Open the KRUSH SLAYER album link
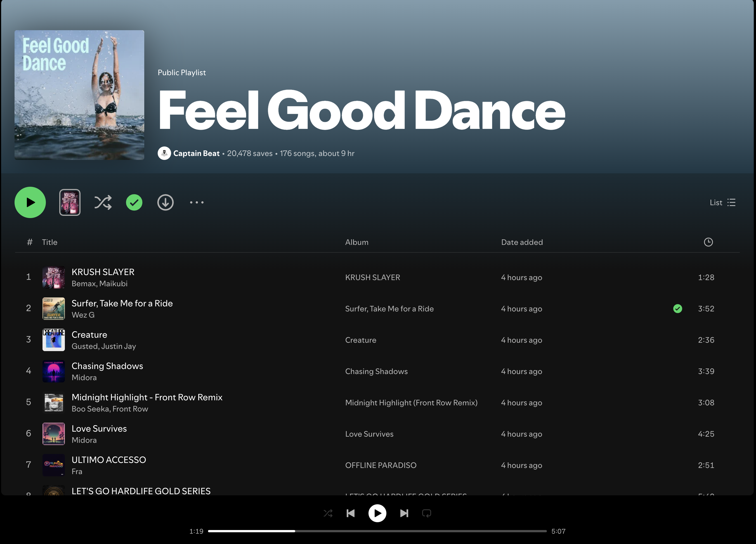Viewport: 756px width, 544px height. pos(373,277)
